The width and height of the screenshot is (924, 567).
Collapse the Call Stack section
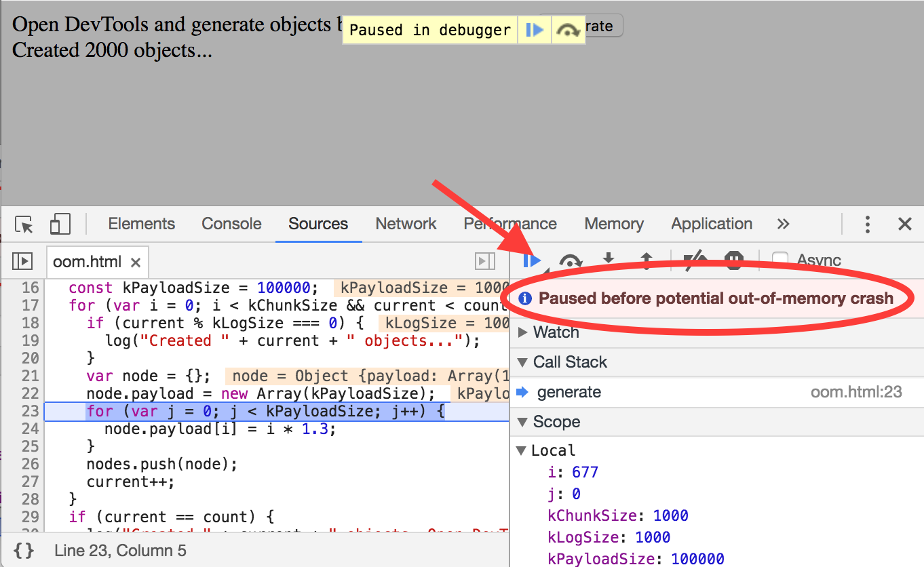click(522, 361)
